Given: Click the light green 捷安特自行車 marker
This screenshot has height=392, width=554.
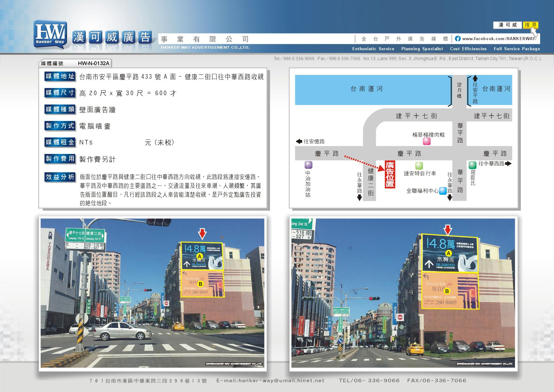Looking at the screenshot, I should (x=419, y=166).
